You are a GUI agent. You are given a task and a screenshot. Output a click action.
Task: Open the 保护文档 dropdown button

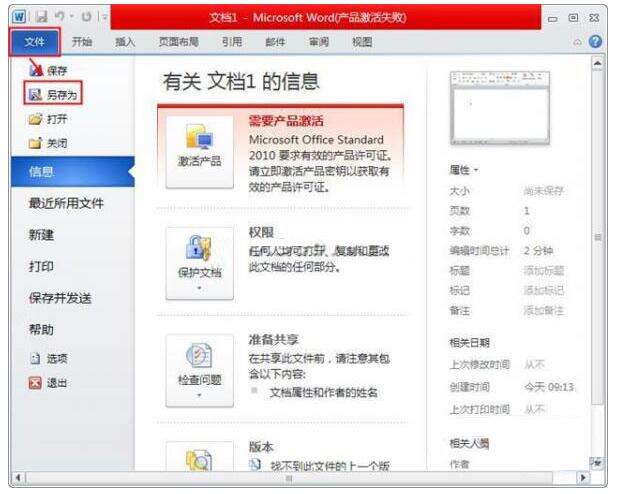click(200, 263)
